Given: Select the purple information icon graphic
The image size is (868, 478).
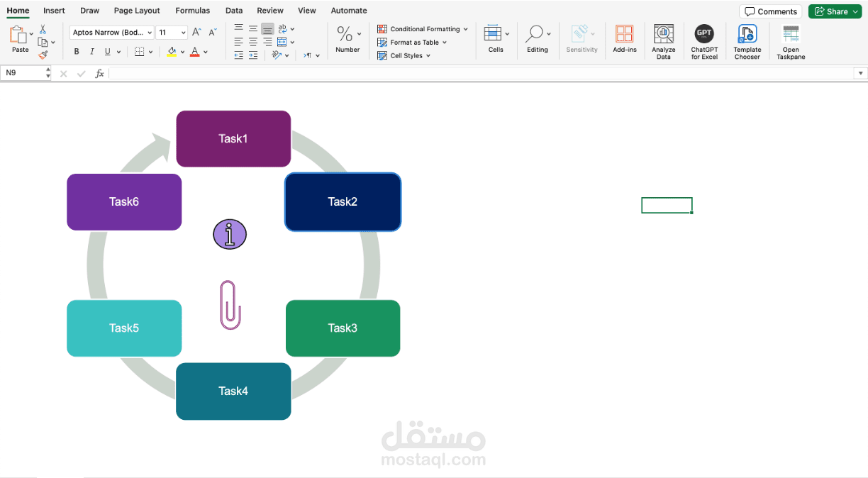Looking at the screenshot, I should 230,235.
